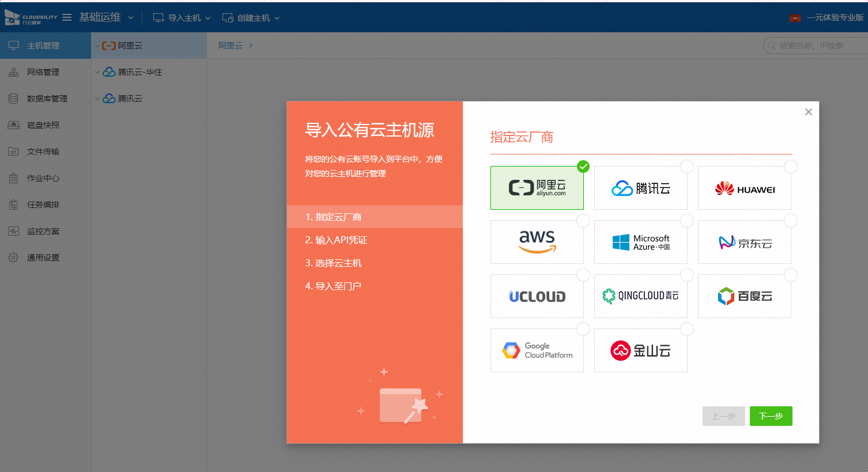Open the 主机管理 section in the sidebar
Viewport: 868px width, 472px height.
pyautogui.click(x=36, y=45)
